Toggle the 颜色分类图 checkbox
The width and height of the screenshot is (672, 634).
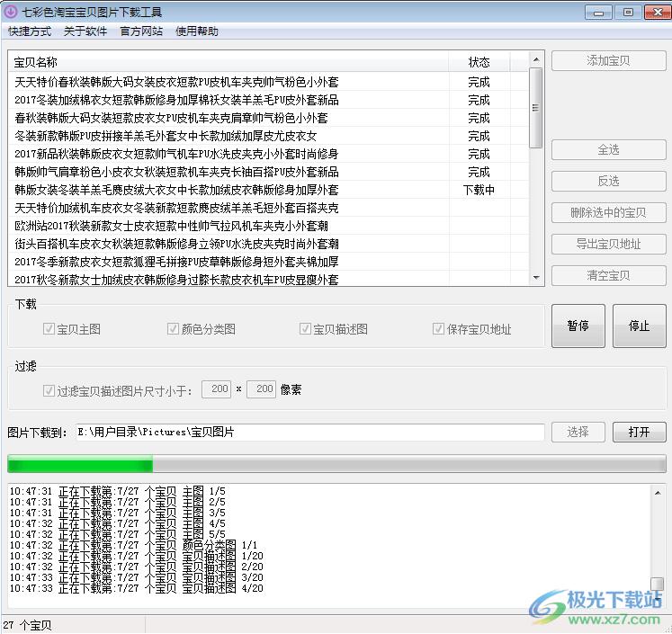174,329
